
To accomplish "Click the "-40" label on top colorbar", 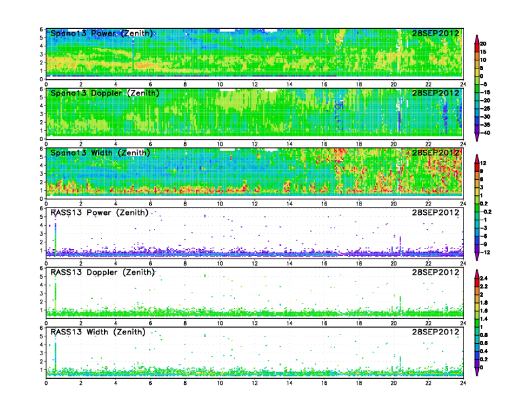I will click(x=485, y=133).
